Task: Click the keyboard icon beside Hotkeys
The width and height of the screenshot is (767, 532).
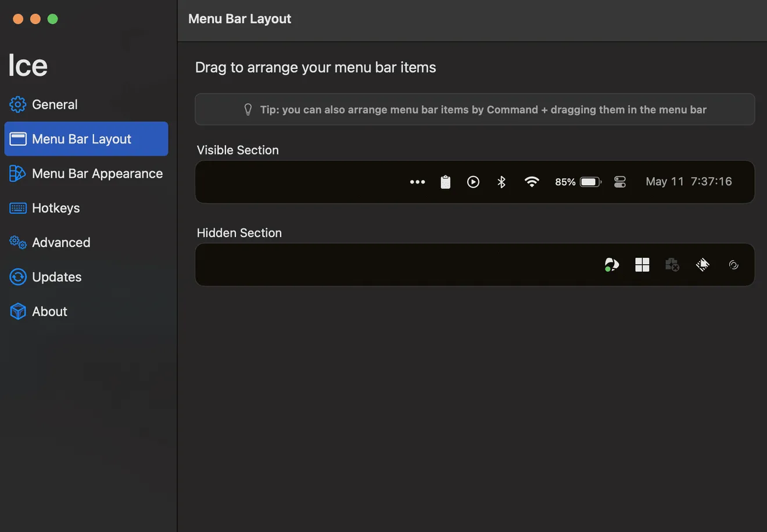Action: point(18,208)
